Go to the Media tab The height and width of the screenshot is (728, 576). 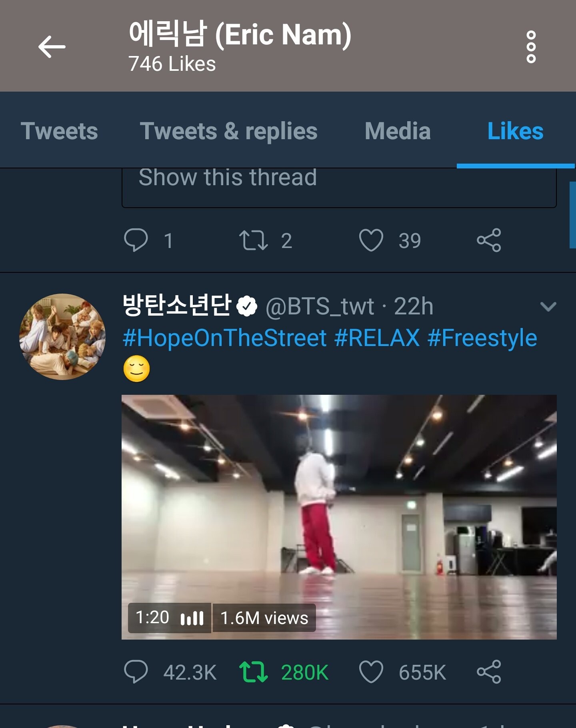[x=398, y=131]
